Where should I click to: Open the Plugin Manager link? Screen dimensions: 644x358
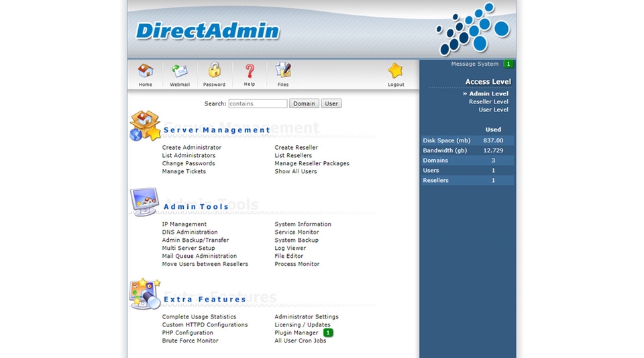point(296,332)
